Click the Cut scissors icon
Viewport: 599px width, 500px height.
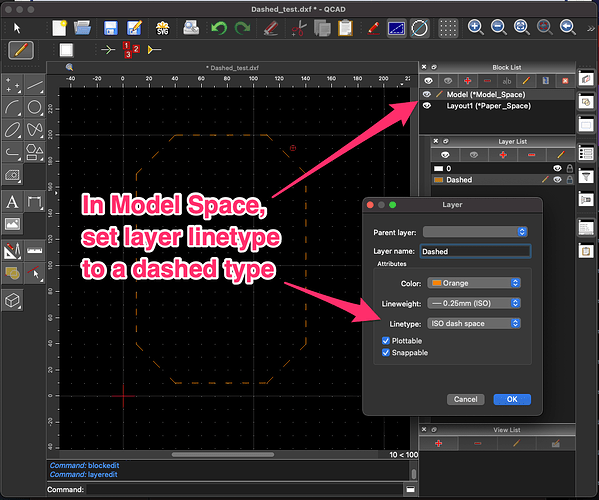299,28
